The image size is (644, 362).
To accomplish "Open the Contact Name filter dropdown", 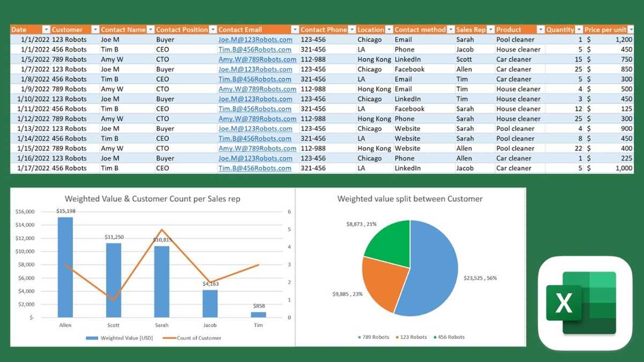I will (x=151, y=30).
